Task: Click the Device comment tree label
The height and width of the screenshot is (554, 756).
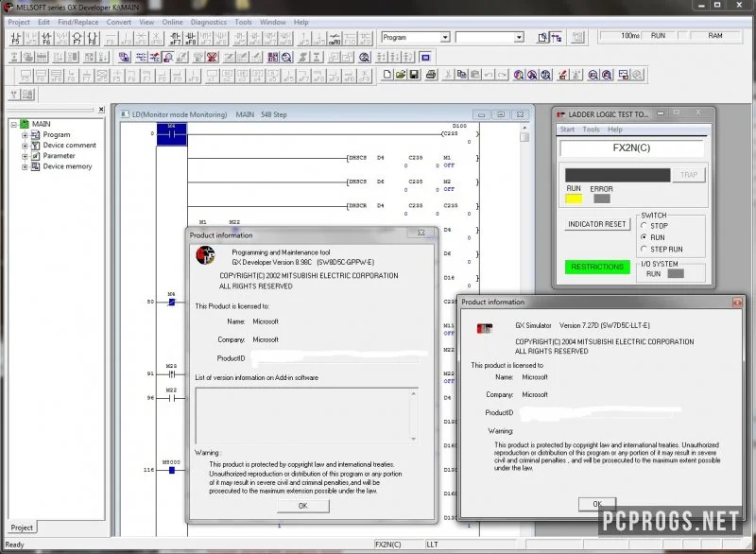Action: (x=69, y=146)
